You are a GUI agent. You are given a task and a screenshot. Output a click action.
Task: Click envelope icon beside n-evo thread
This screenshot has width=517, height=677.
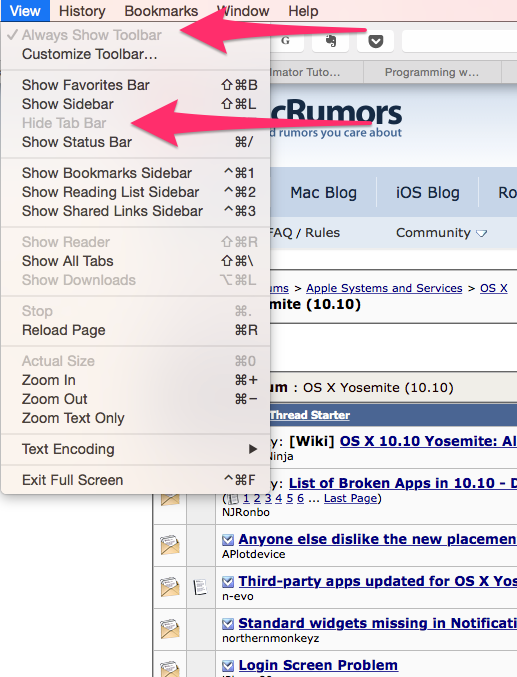[x=170, y=587]
